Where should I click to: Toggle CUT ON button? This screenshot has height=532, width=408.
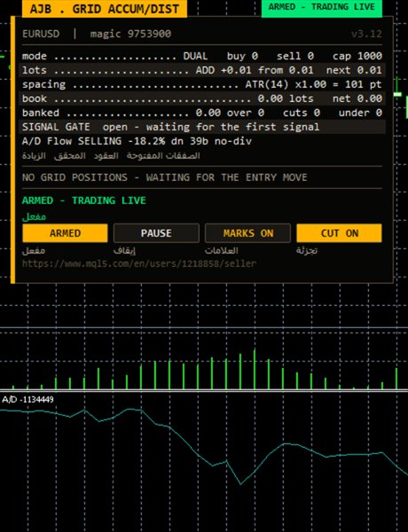point(339,233)
